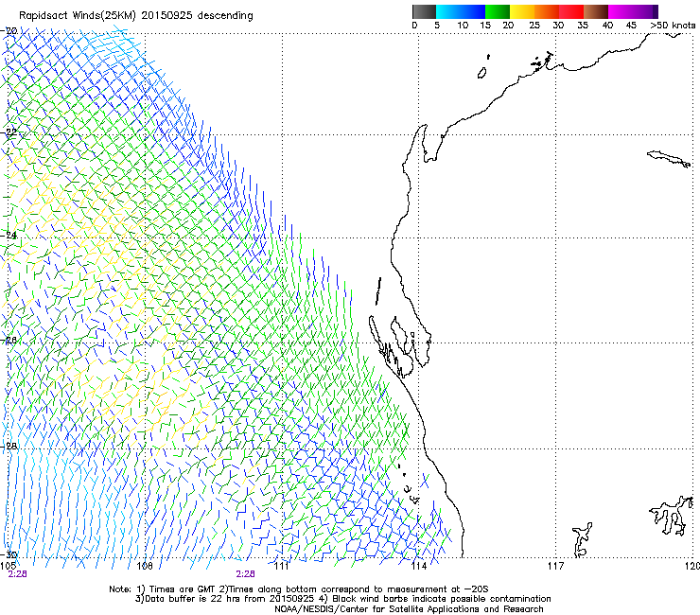Click the '117' longitude label
Viewport: 700px width, 615px height.
pyautogui.click(x=555, y=566)
